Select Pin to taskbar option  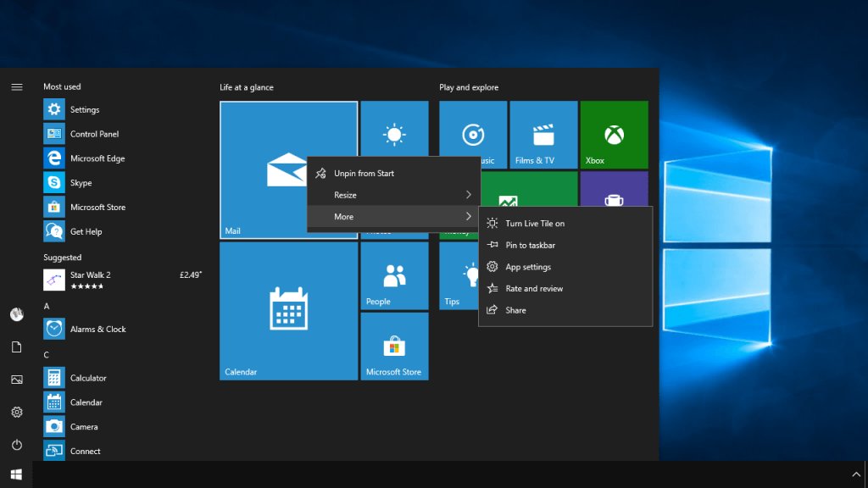coord(530,246)
